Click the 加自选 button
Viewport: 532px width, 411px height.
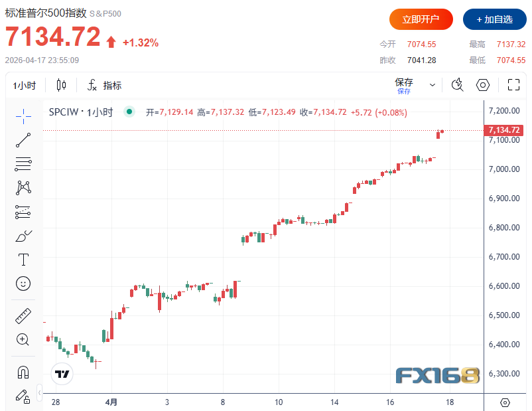pyautogui.click(x=490, y=19)
